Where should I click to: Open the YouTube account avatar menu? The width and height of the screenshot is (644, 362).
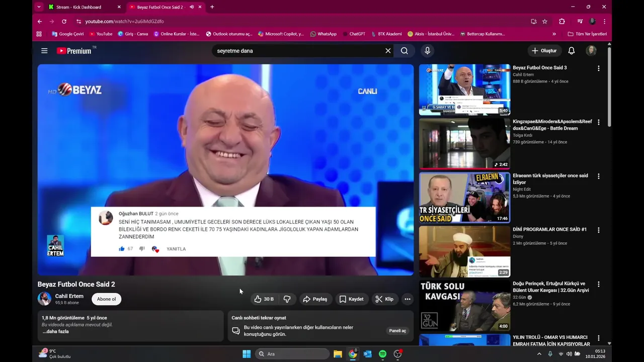click(591, 51)
